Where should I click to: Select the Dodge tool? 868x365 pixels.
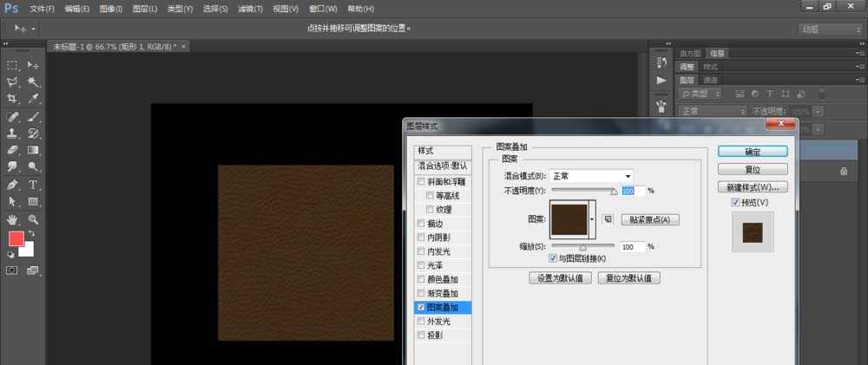(33, 166)
